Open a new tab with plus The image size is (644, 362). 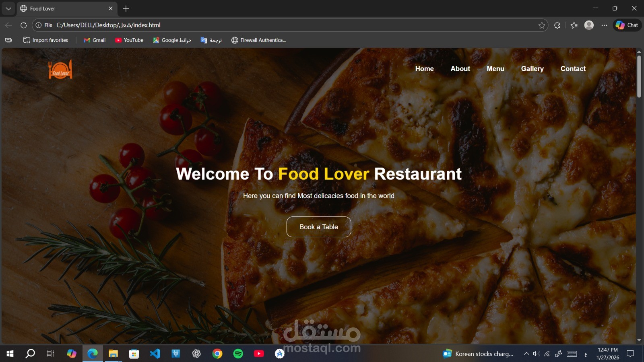pos(126,8)
